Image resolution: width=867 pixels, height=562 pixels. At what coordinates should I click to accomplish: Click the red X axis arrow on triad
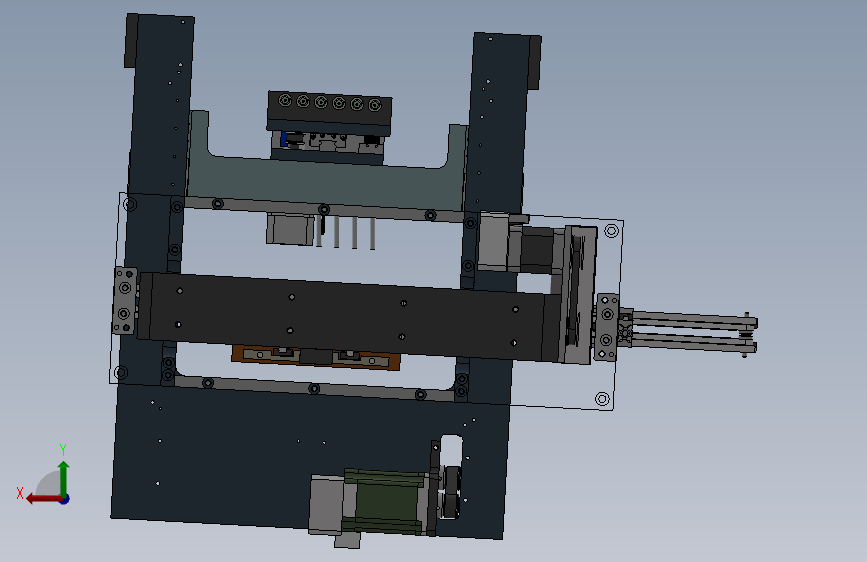click(x=43, y=499)
